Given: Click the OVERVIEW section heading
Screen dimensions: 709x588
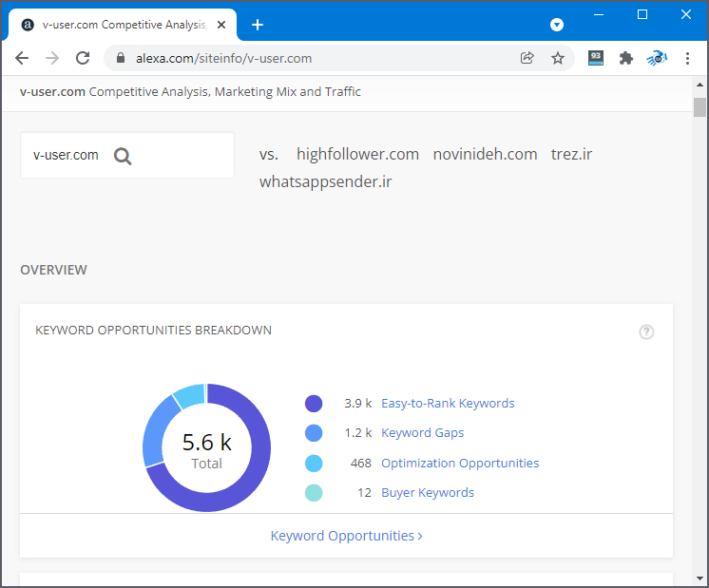Looking at the screenshot, I should click(x=53, y=270).
